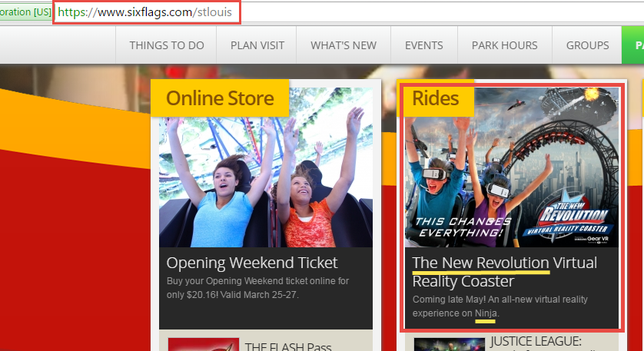Click the green button at the nav bar's right edge

point(634,45)
